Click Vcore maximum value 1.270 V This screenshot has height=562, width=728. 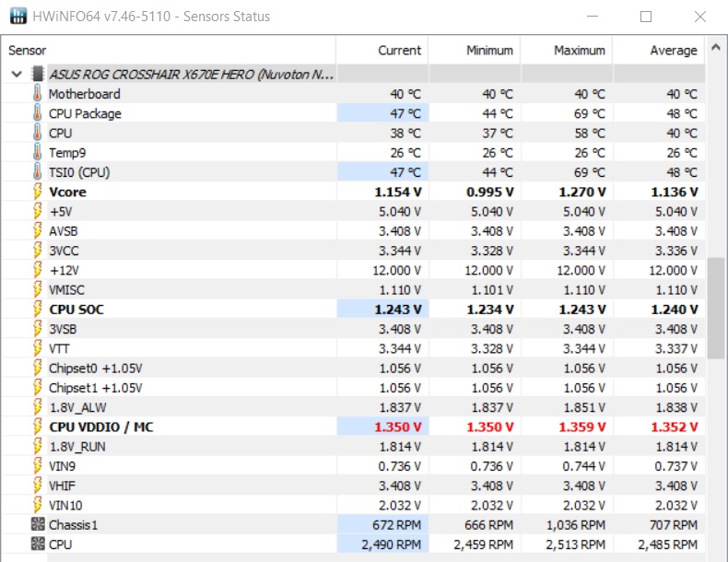[582, 192]
